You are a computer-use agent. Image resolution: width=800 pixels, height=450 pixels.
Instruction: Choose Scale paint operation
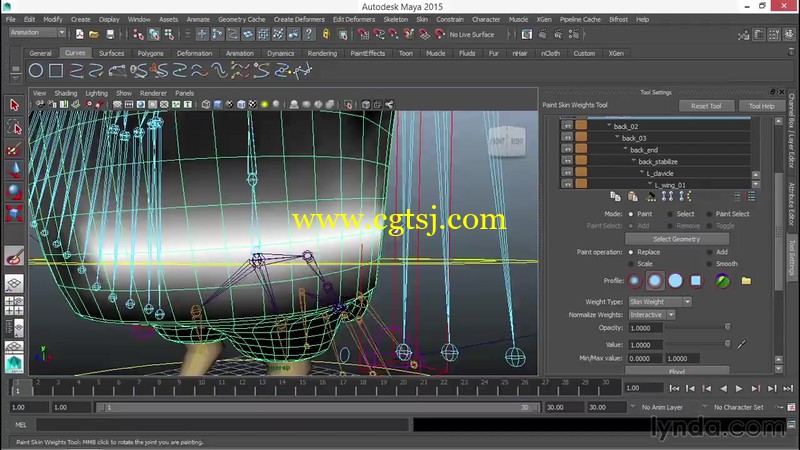[631, 264]
